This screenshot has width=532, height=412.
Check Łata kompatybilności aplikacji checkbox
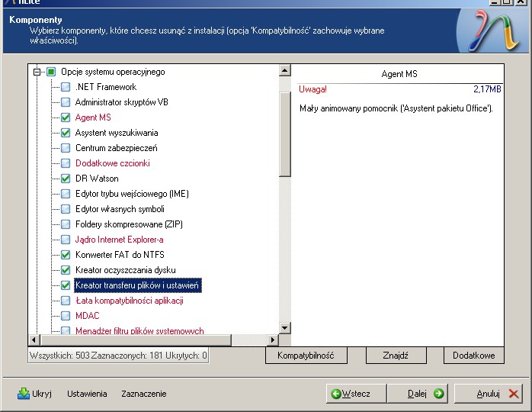[x=66, y=301]
